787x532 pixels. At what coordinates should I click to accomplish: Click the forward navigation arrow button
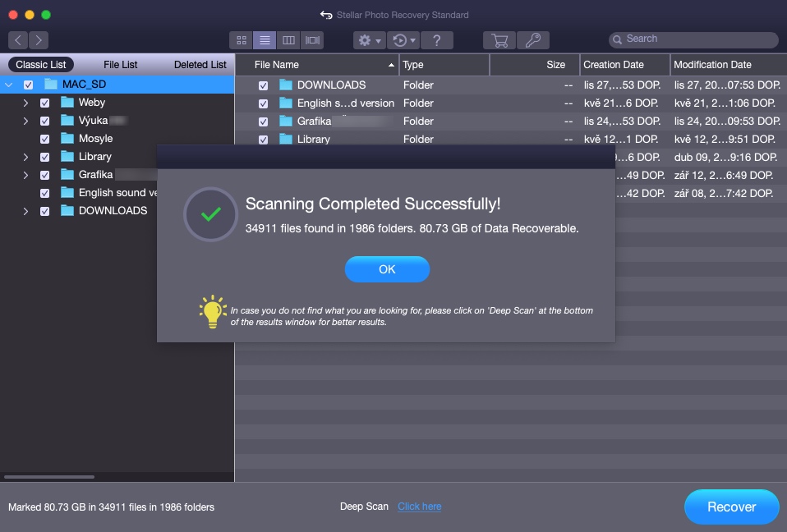(39, 39)
